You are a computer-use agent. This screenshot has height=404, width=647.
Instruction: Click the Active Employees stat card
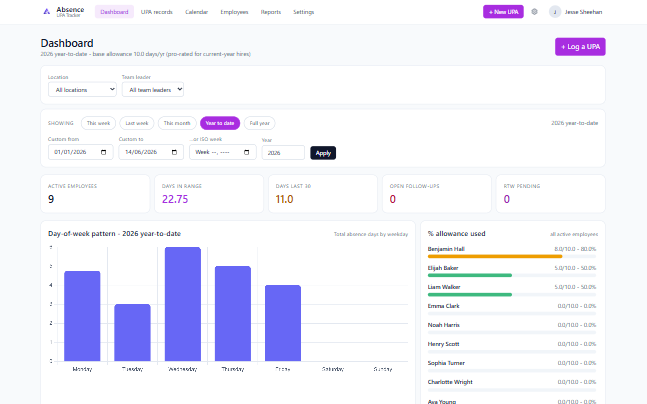pos(95,194)
